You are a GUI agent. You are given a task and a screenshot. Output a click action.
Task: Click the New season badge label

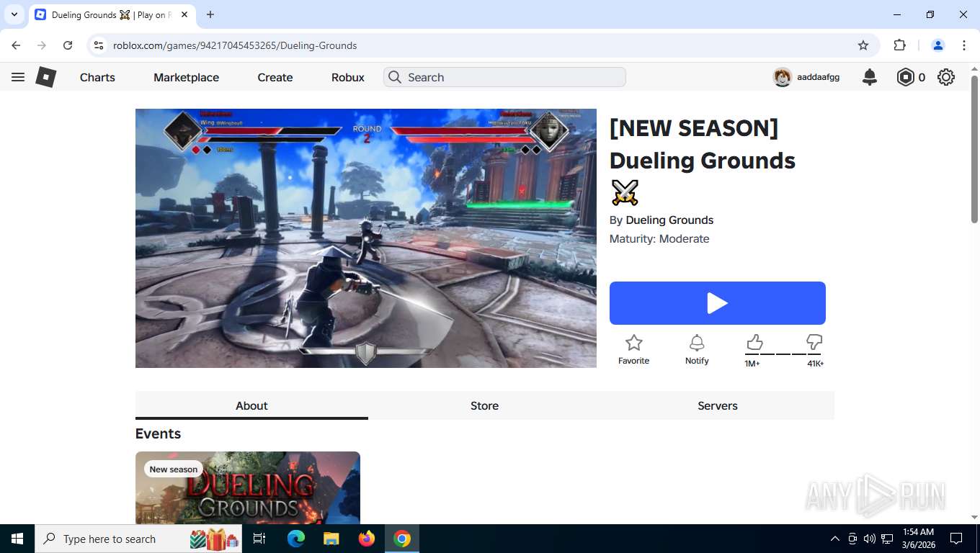(x=174, y=469)
